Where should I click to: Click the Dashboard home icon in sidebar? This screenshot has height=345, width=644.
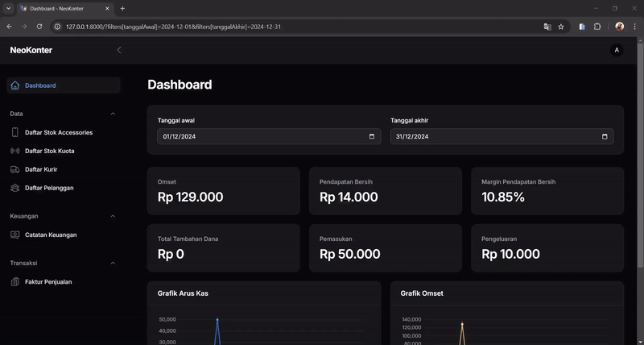15,85
